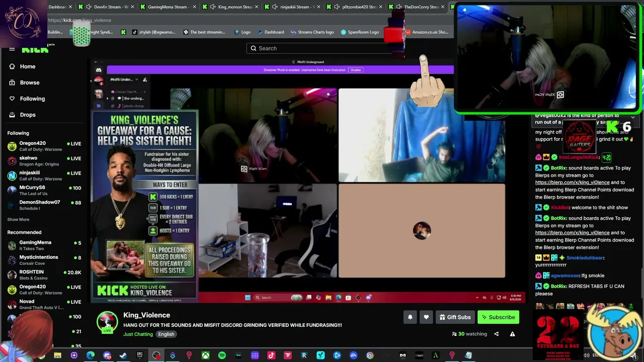Screen dimensions: 644x362
Task: Click the Gift Subs button
Action: point(455,317)
